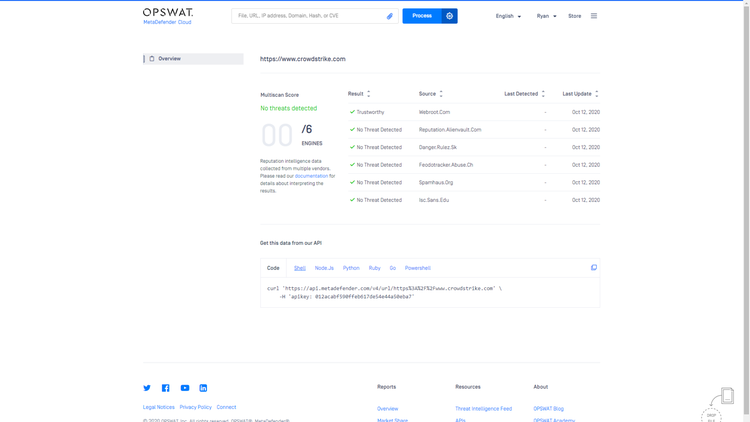Click the Overview sidebar clipboard icon
The height and width of the screenshot is (422, 750).
pos(152,59)
